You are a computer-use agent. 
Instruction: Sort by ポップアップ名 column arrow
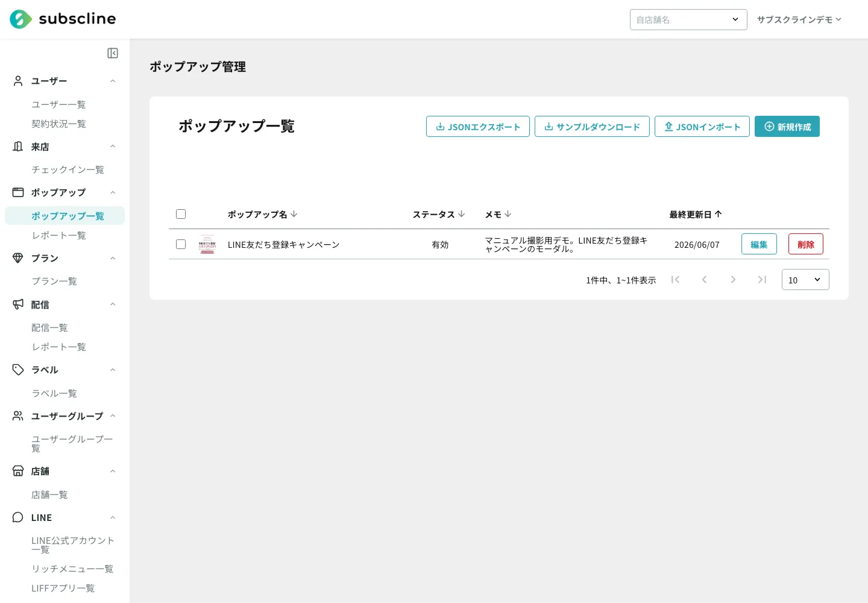tap(294, 214)
